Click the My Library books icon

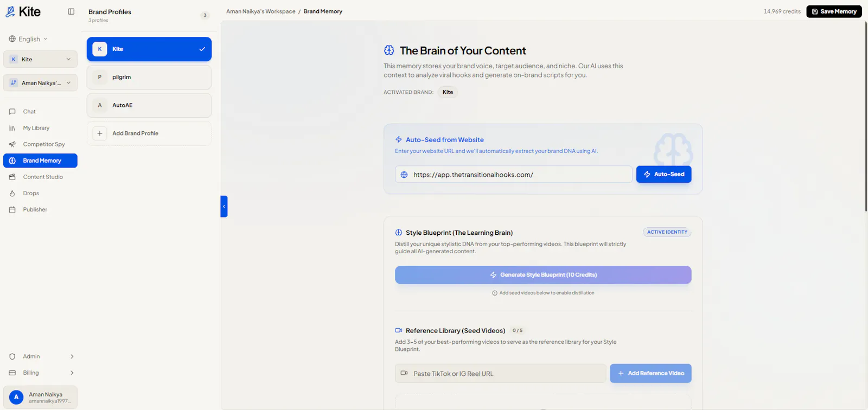(12, 128)
